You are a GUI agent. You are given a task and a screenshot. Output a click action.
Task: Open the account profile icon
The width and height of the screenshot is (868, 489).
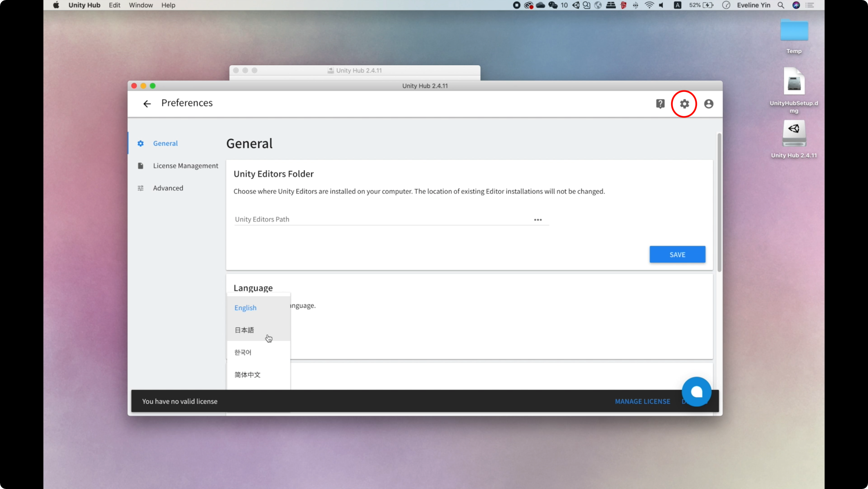coord(709,104)
